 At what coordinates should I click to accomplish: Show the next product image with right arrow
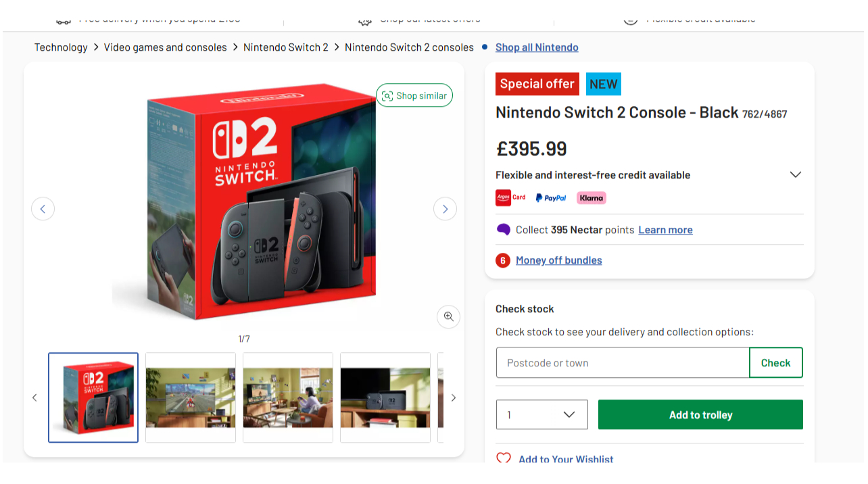445,208
